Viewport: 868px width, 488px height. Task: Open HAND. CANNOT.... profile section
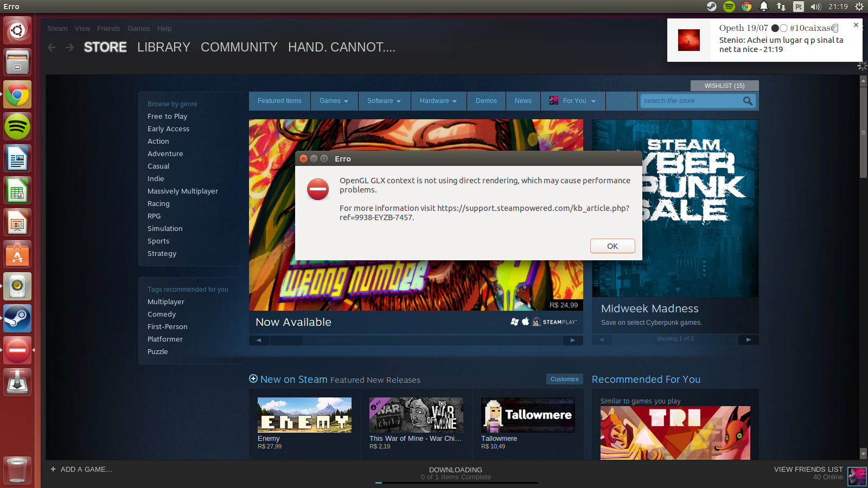[x=342, y=47]
